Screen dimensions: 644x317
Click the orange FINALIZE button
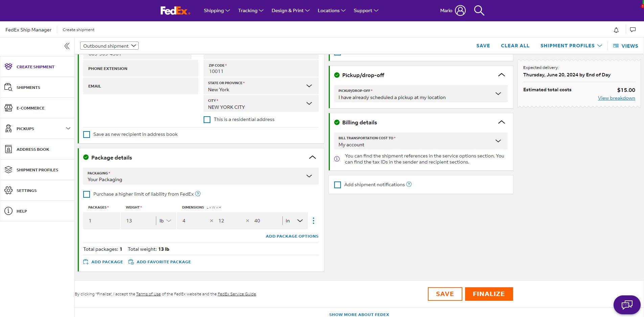489,294
